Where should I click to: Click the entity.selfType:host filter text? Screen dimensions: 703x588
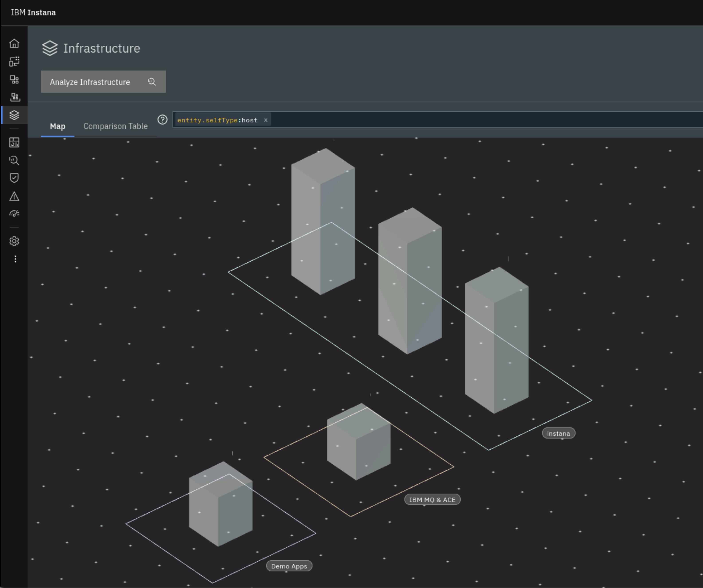coord(217,120)
